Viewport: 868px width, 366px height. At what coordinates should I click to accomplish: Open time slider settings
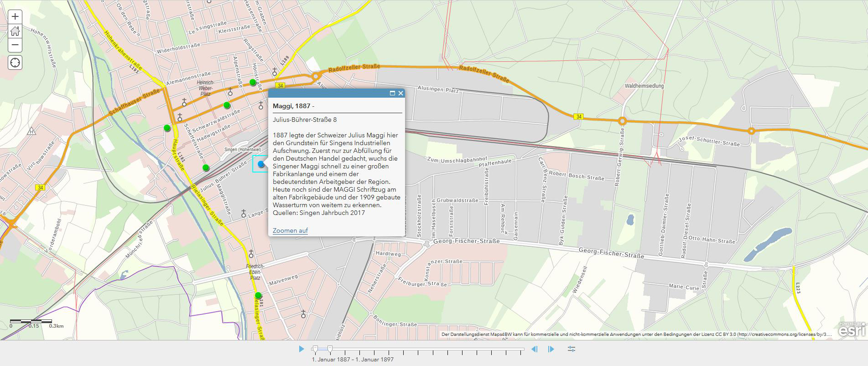(x=572, y=349)
